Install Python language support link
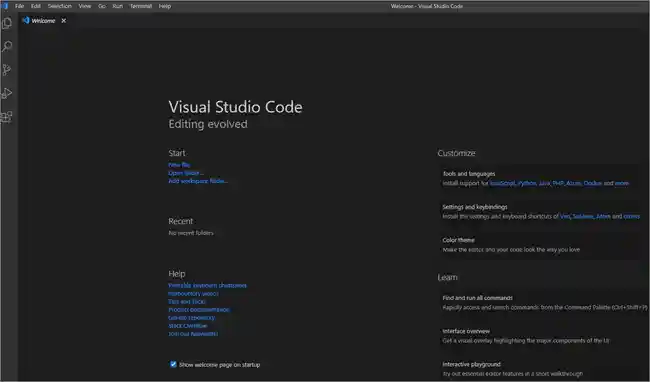Screen dimensions: 650x382 [x=527, y=183]
